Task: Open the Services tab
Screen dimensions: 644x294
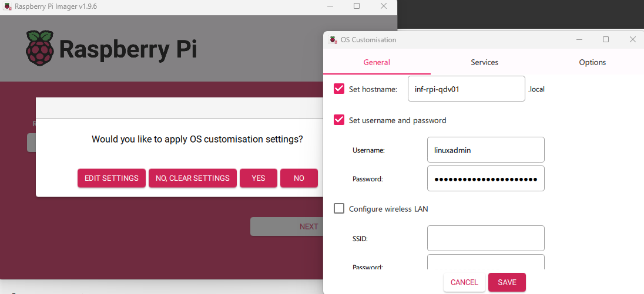Action: tap(484, 62)
